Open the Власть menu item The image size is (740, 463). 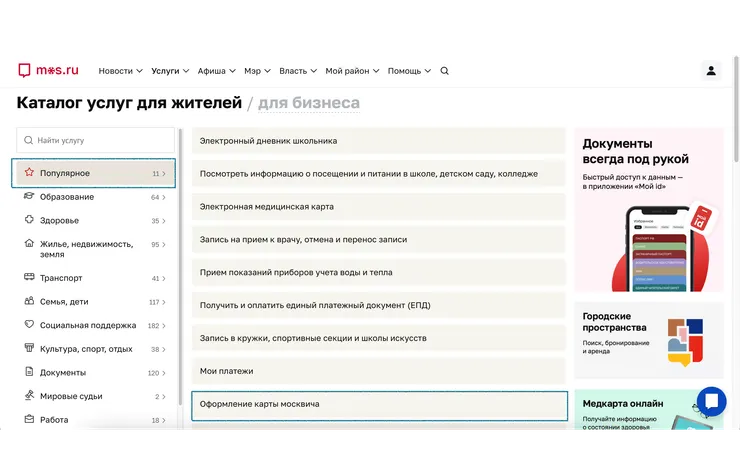coord(293,71)
